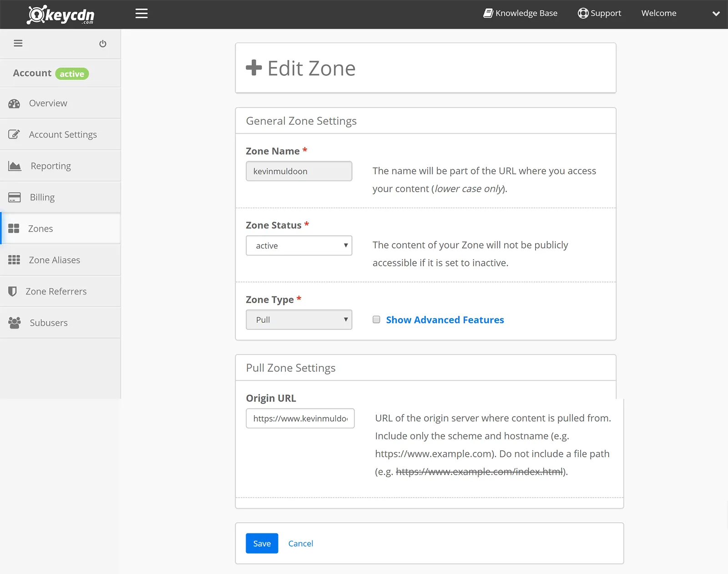The height and width of the screenshot is (574, 728).
Task: Toggle the top hamburger menu icon
Action: click(142, 14)
